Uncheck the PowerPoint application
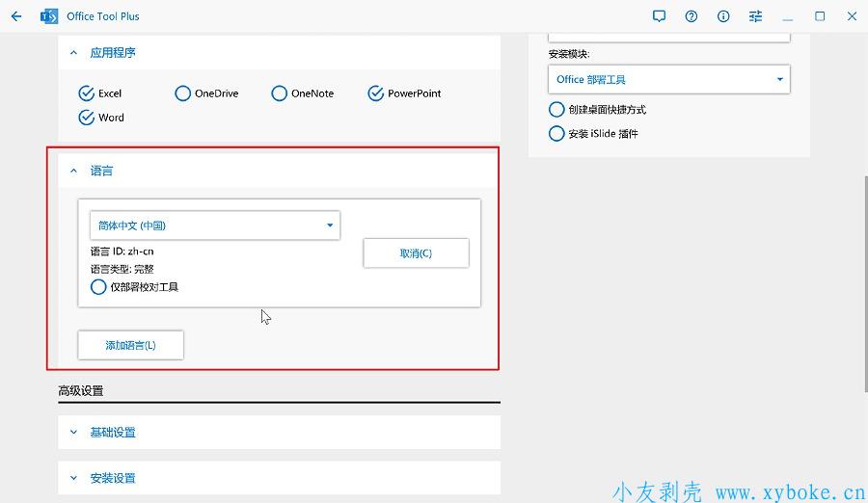This screenshot has height=503, width=868. point(376,93)
